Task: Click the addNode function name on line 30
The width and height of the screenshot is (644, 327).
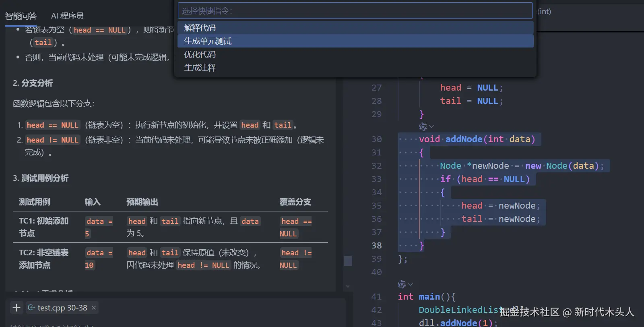Action: click(x=464, y=139)
